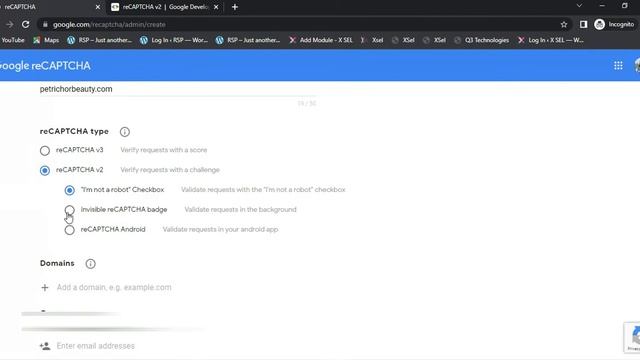Viewport: 640px width, 360px height.
Task: Open Add Module - X SEL bookmark
Action: tap(321, 40)
